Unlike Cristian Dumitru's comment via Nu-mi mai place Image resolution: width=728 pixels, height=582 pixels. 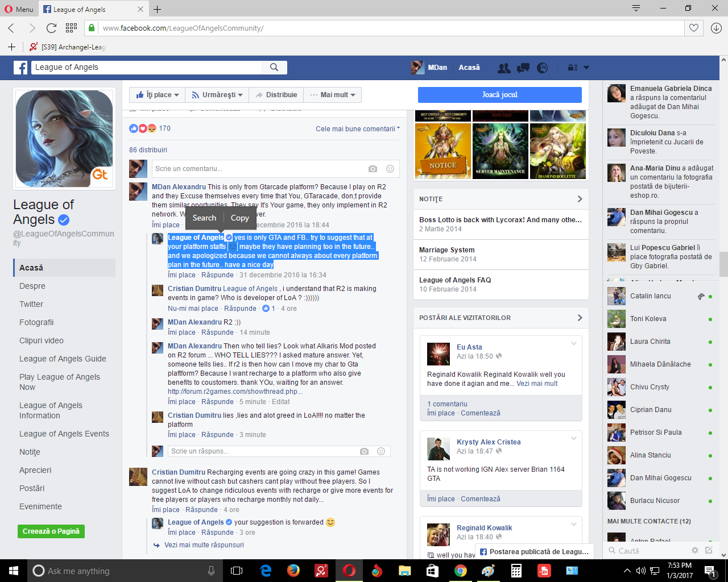point(193,309)
